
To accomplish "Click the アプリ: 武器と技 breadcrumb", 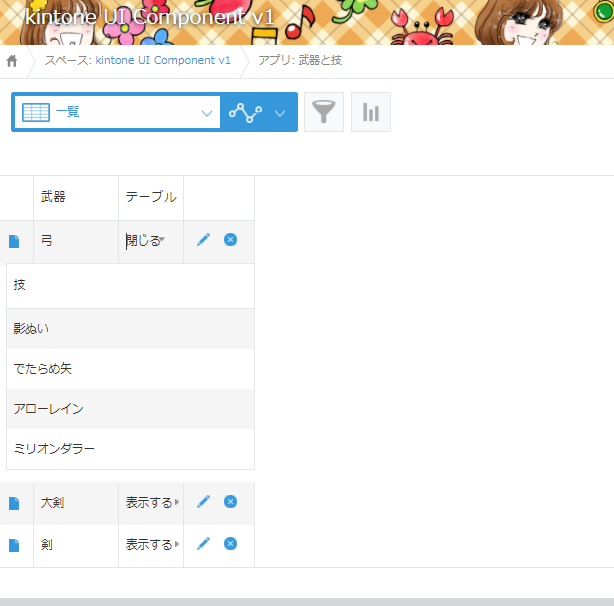I will pos(300,60).
